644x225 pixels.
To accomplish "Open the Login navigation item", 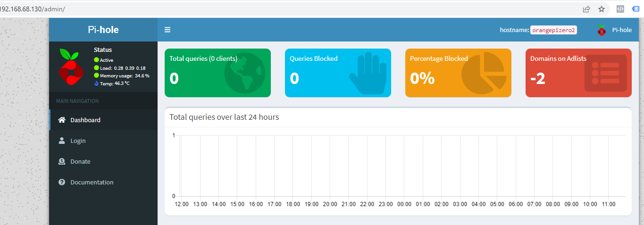I will coord(103,141).
